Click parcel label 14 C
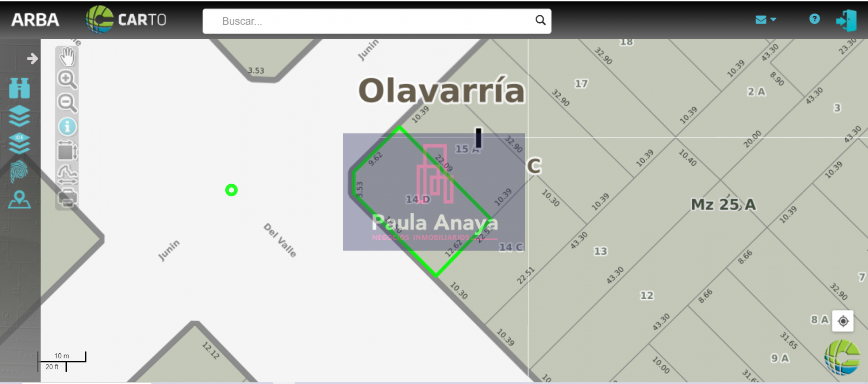The width and height of the screenshot is (868, 384). click(511, 247)
